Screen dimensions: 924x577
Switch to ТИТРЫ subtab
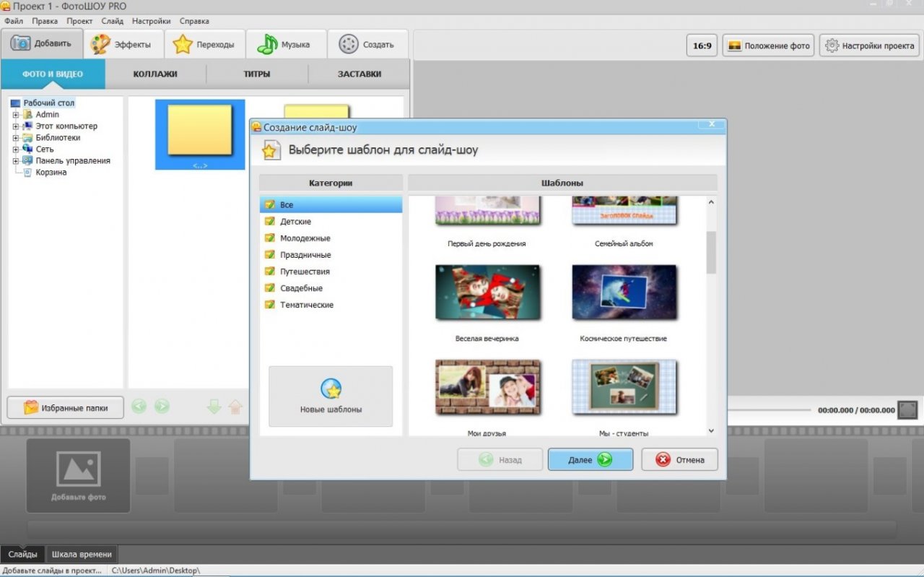point(257,74)
